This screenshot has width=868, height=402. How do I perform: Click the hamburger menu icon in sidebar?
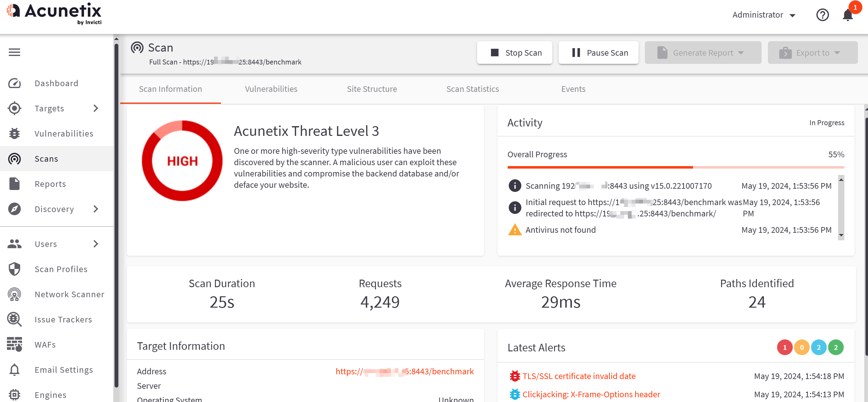(14, 52)
